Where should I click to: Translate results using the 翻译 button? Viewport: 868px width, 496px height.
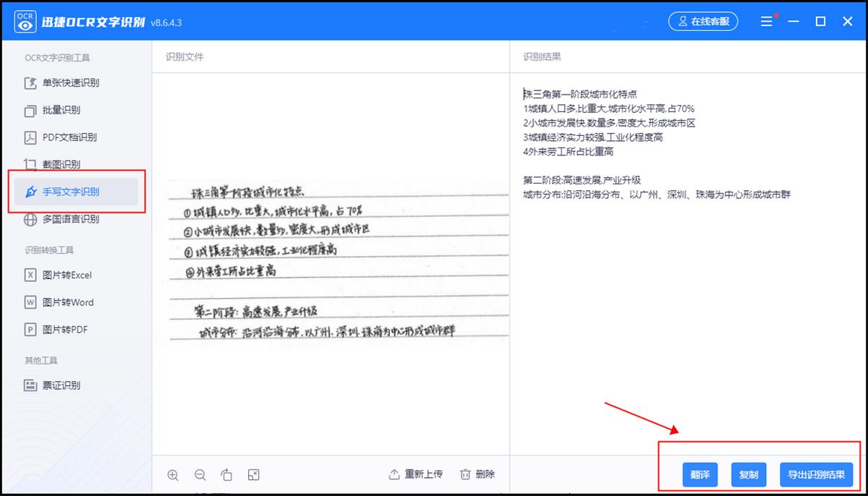(x=699, y=475)
